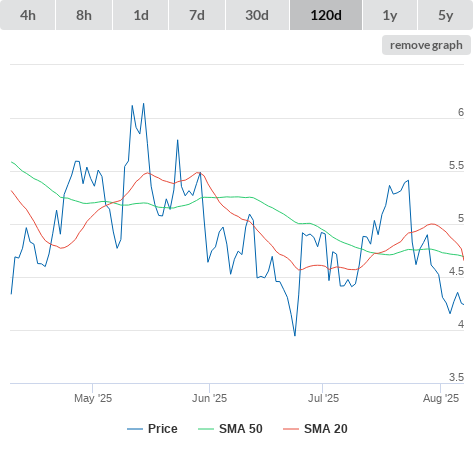Screen dimensions: 474x455
Task: Switch to the 8h time range
Action: pyautogui.click(x=84, y=15)
